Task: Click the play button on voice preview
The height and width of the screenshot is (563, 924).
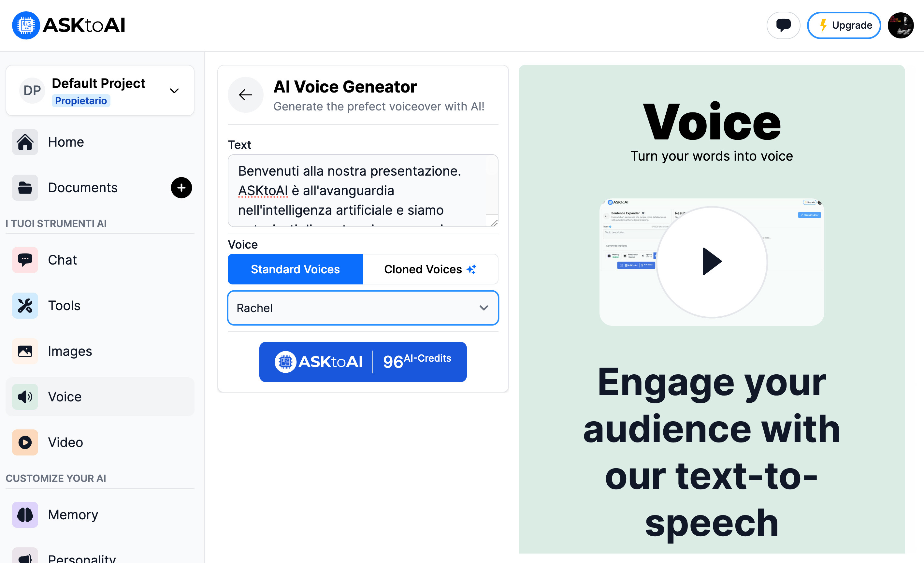Action: coord(712,259)
